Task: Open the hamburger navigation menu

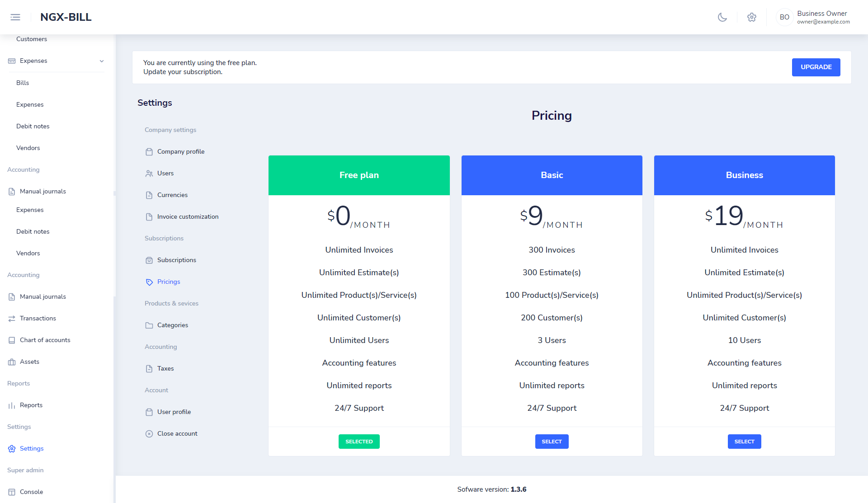Action: click(15, 17)
